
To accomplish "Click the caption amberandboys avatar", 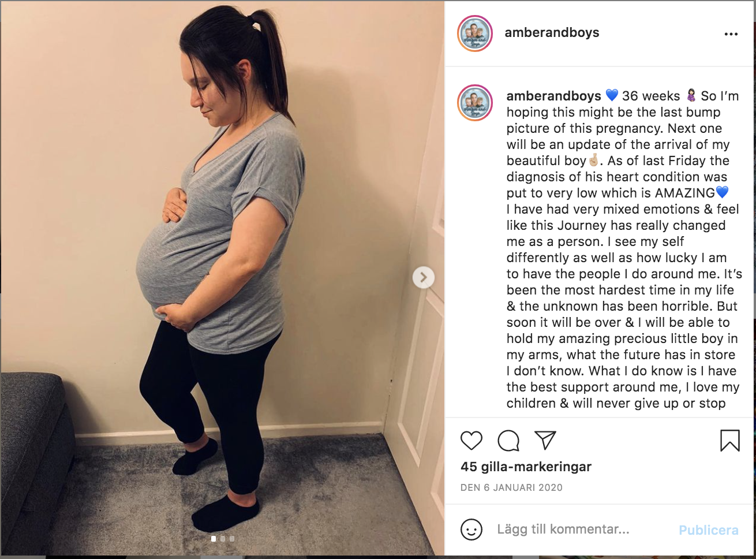I will (474, 103).
